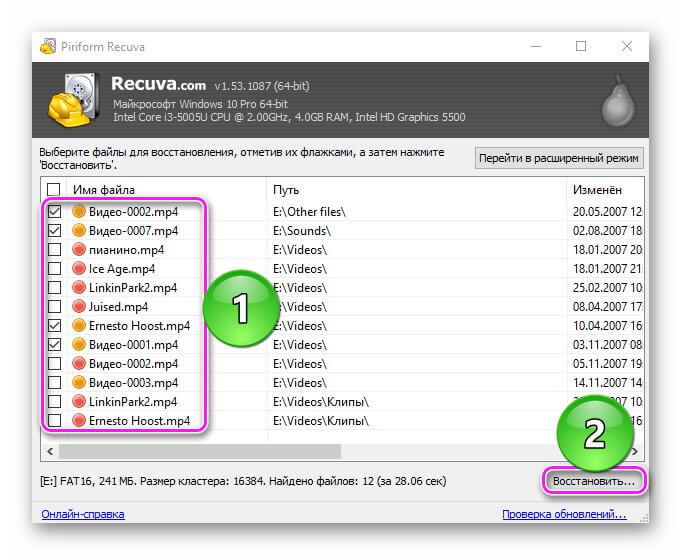Click the horizontal scrollbar thumb under the list
This screenshot has width=681, height=555.
(x=200, y=451)
